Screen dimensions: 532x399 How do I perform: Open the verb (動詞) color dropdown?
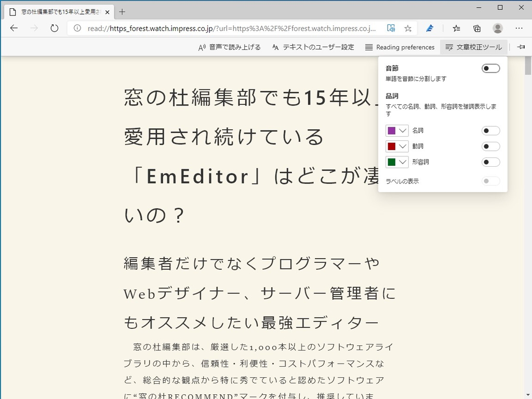point(403,146)
